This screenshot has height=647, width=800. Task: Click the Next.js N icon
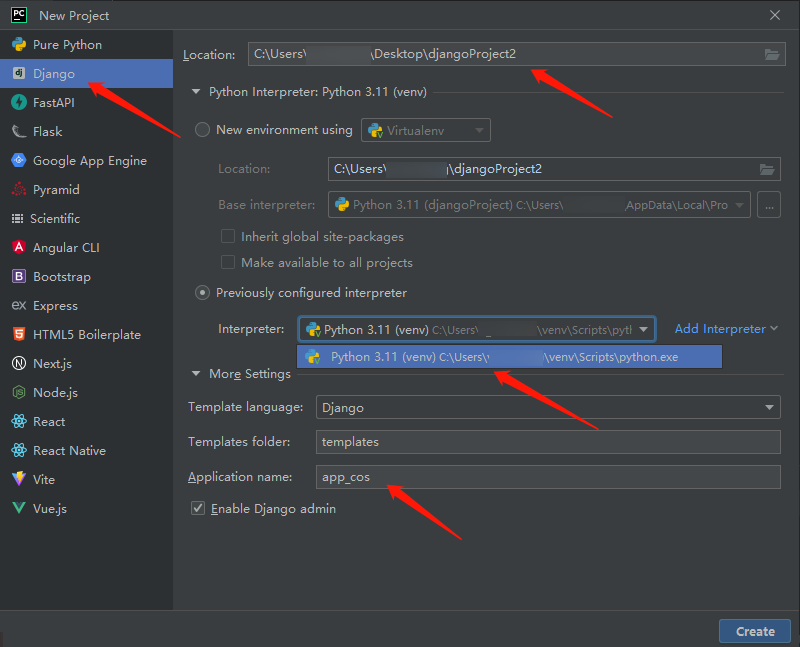point(19,363)
